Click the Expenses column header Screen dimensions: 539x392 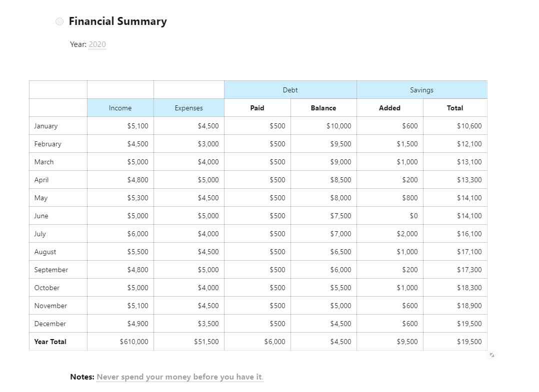click(188, 108)
